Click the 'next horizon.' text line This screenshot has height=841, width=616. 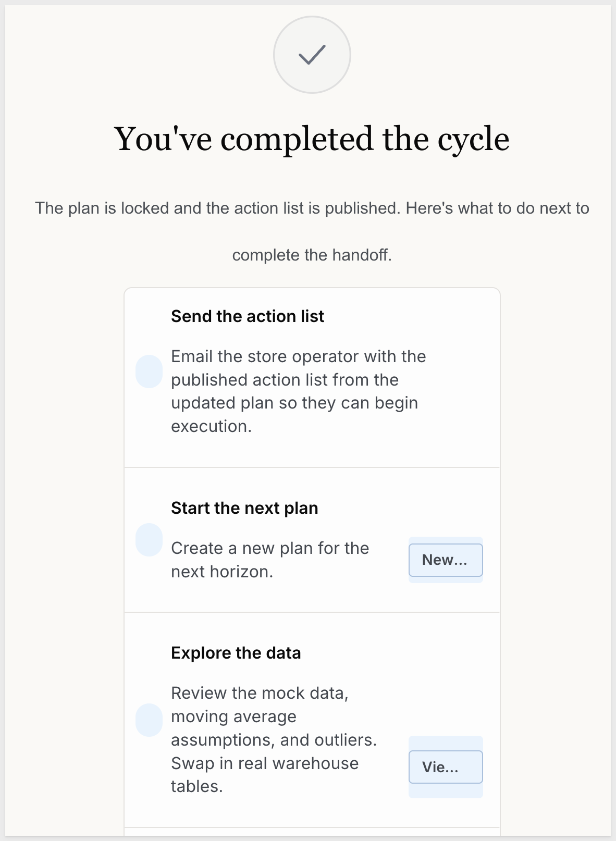(x=222, y=572)
